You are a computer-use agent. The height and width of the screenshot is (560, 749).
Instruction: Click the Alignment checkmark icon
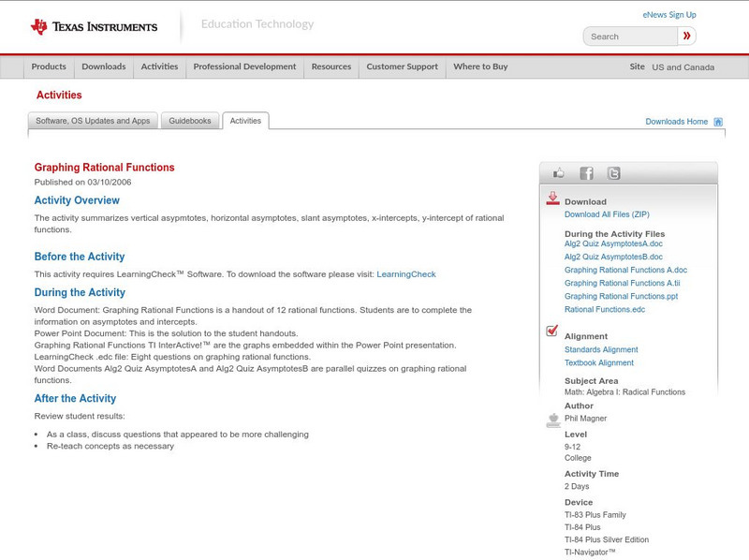pos(551,331)
